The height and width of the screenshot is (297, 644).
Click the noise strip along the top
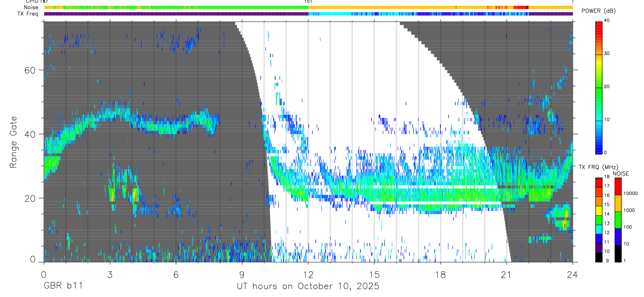(x=308, y=7)
